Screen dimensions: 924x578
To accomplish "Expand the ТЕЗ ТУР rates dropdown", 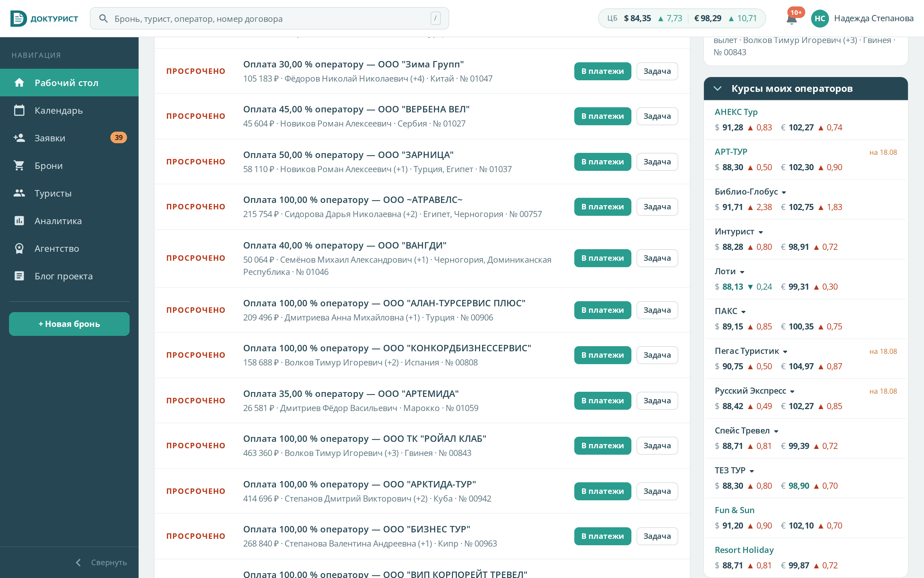I will click(x=752, y=471).
